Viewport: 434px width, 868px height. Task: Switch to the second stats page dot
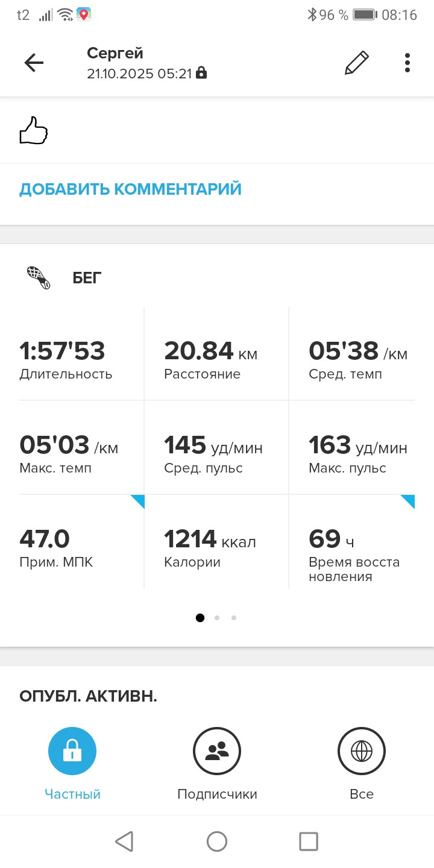coord(217,617)
